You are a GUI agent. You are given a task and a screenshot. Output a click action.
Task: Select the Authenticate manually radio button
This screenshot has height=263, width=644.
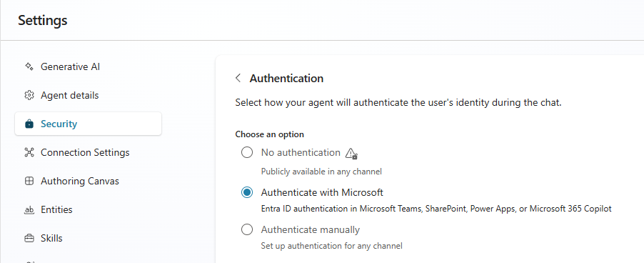tap(247, 229)
